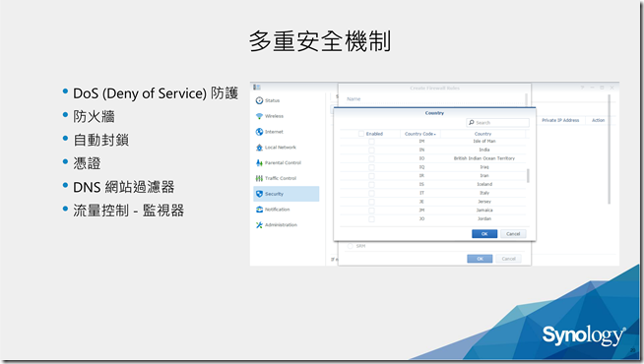The width and height of the screenshot is (644, 364).
Task: Select the 'Jordan' country name
Action: tap(484, 218)
